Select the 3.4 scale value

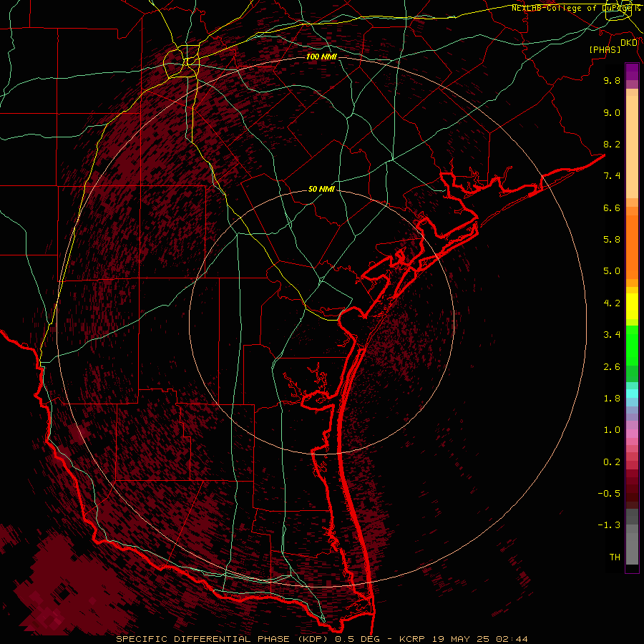(x=612, y=335)
